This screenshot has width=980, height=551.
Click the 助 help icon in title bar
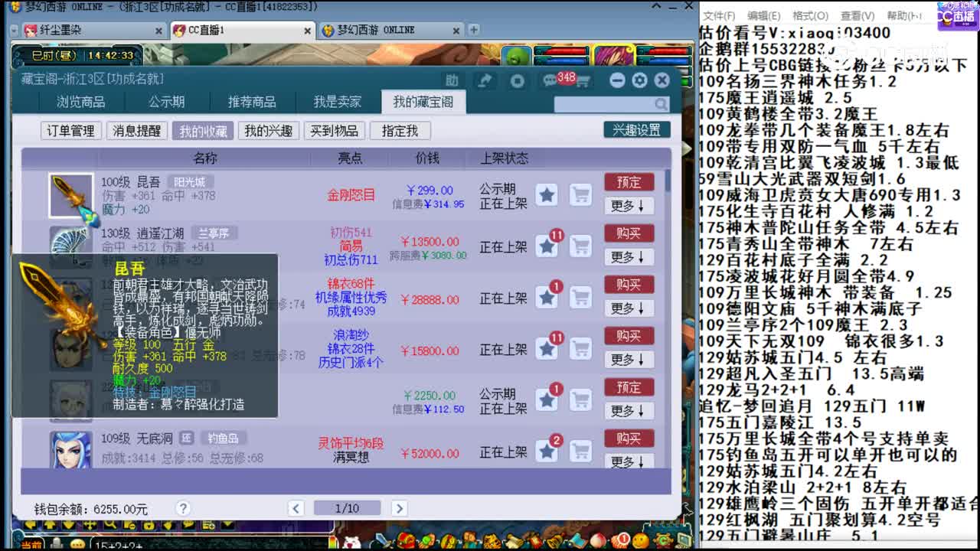pyautogui.click(x=452, y=80)
